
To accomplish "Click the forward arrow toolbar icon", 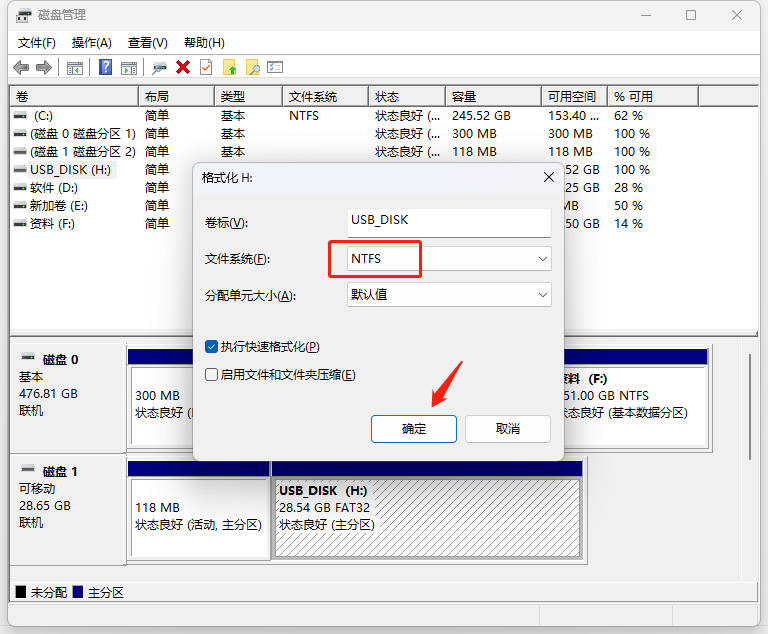I will tap(43, 67).
